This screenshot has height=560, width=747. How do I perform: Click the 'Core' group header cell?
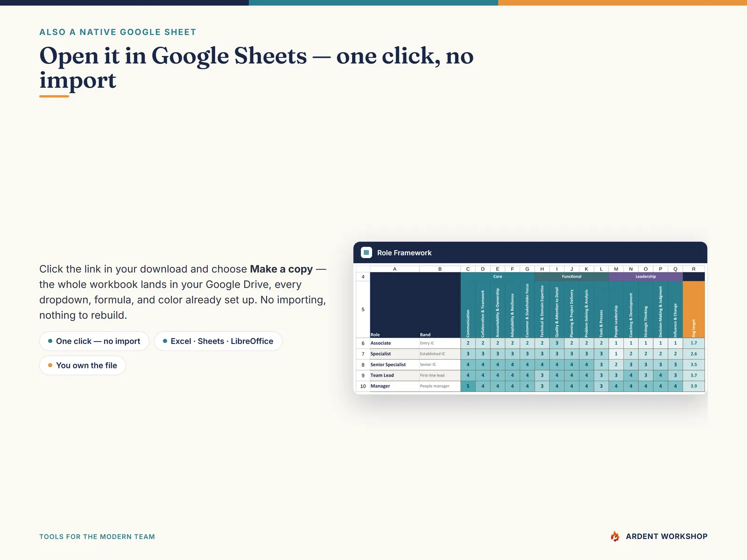tap(498, 277)
